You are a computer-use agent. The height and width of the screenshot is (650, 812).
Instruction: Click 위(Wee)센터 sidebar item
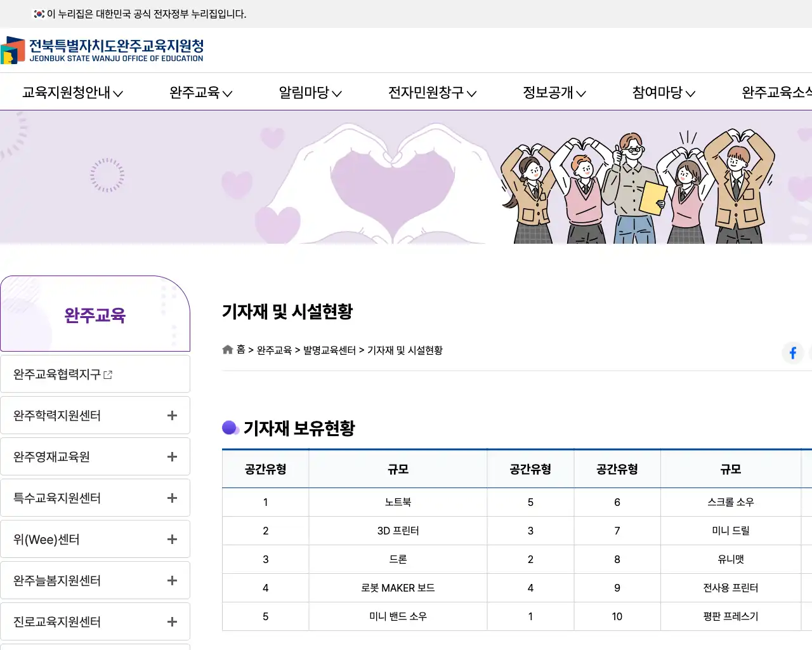click(x=95, y=539)
